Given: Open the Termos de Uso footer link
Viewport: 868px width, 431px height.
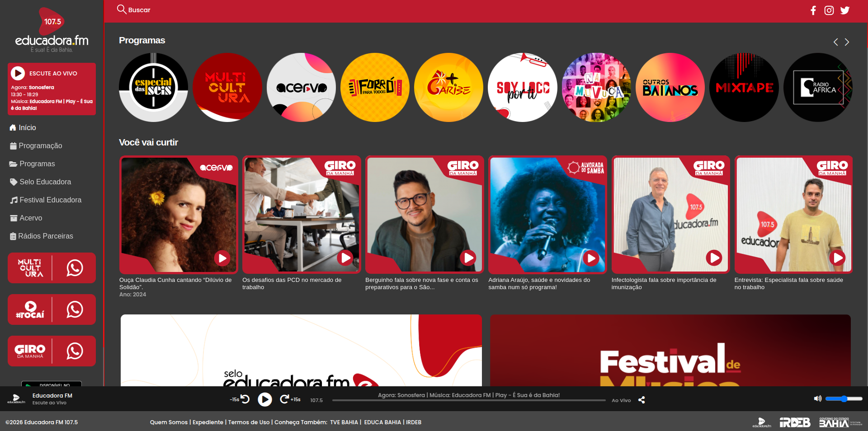Looking at the screenshot, I should [249, 422].
